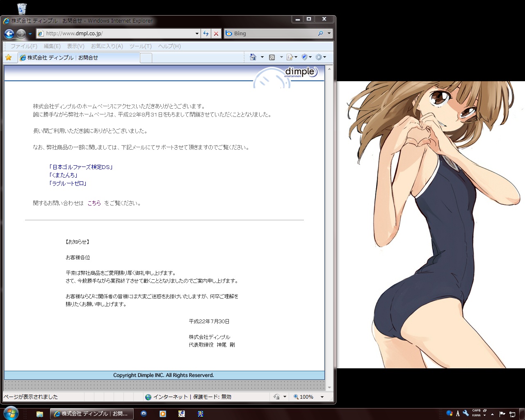This screenshot has height=420, width=525.
Task: Click the Refresh page icon
Action: pyautogui.click(x=206, y=34)
